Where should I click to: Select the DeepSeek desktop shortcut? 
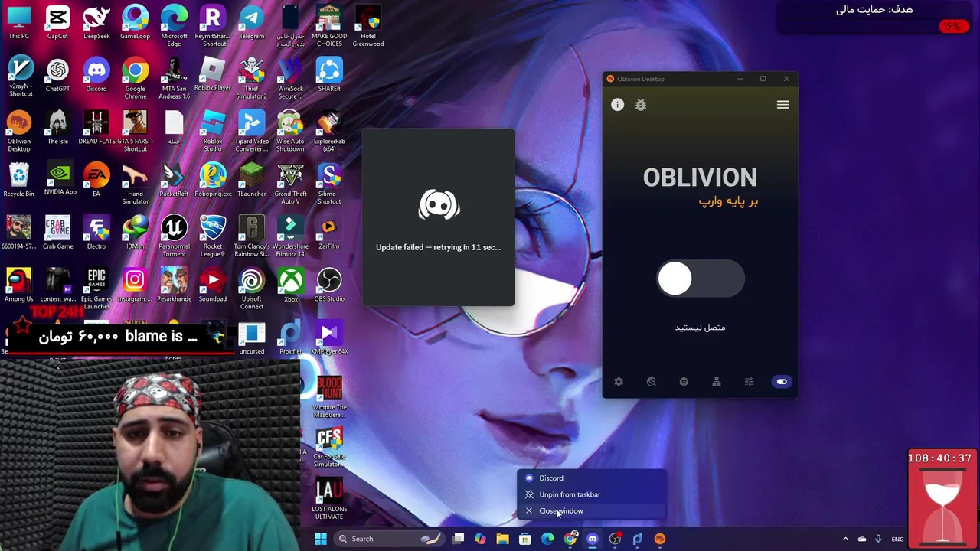coord(96,22)
